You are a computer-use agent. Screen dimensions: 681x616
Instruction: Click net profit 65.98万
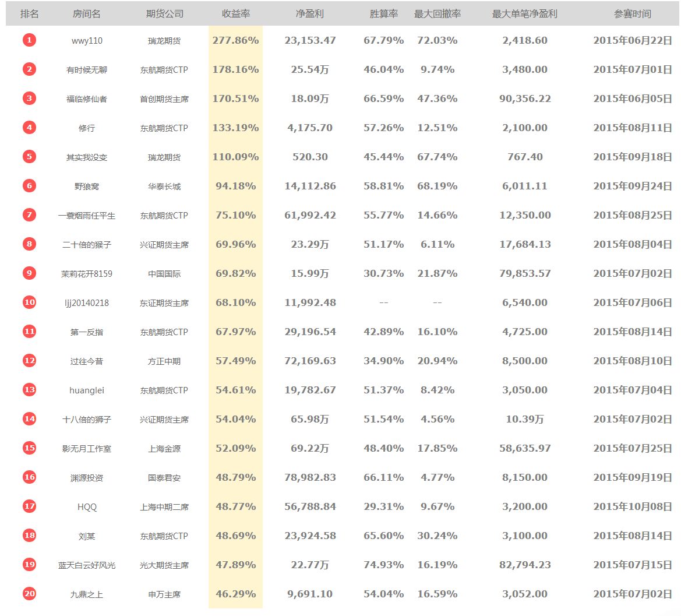(310, 419)
